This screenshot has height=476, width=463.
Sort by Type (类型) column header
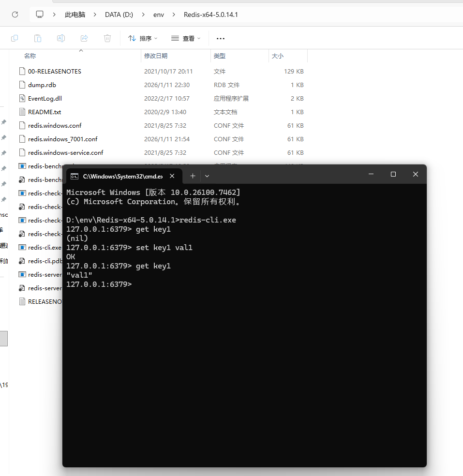(x=220, y=56)
